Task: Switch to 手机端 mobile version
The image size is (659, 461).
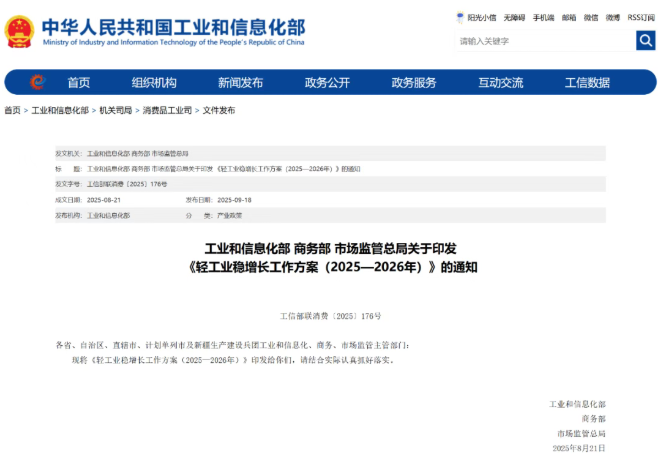Action: (544, 17)
